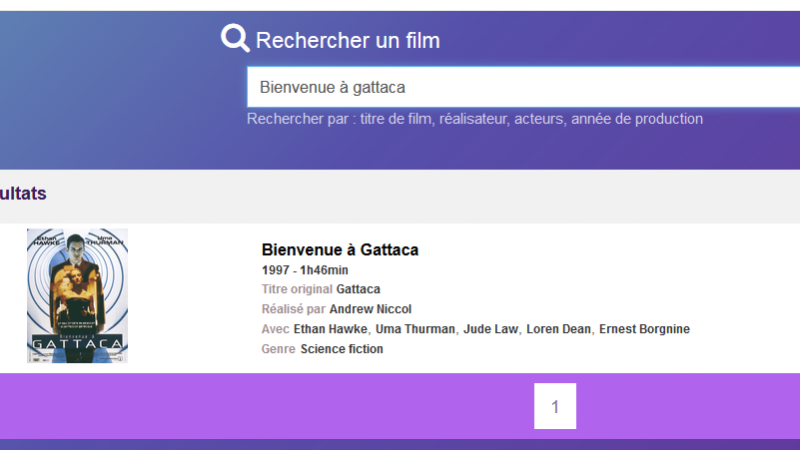The width and height of the screenshot is (800, 450).
Task: Select director Andrew Niccol
Action: click(370, 309)
